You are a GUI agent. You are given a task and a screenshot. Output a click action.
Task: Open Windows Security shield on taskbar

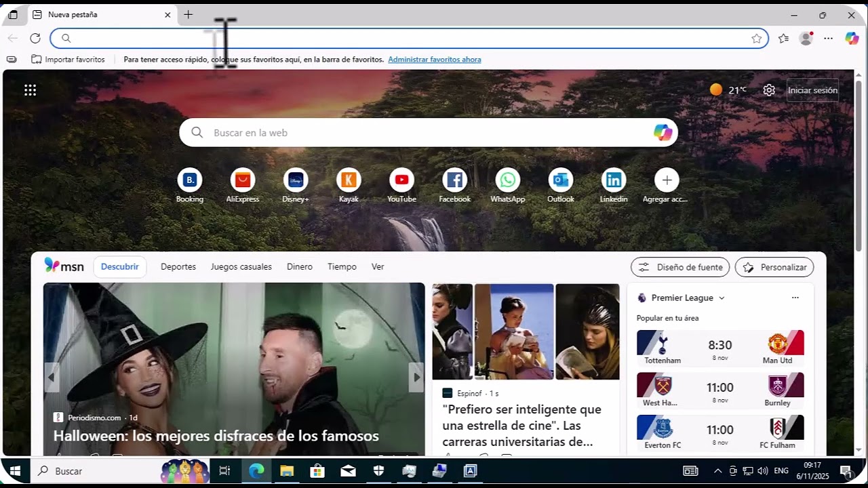coord(378,471)
